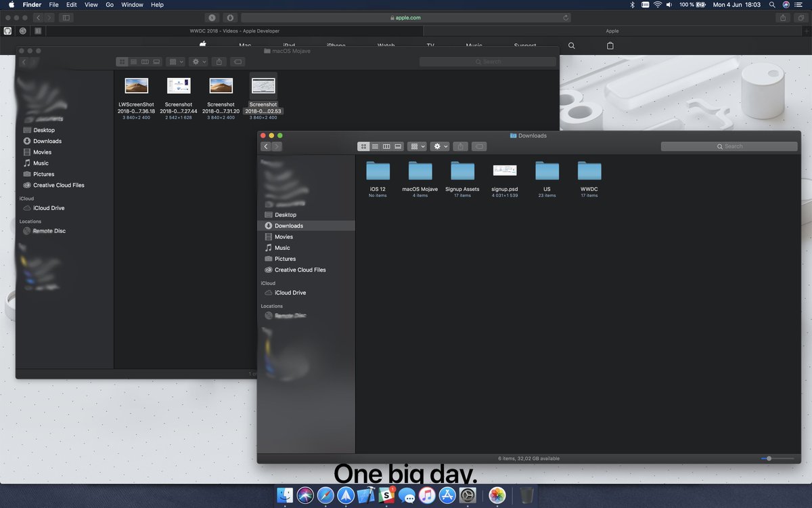Image resolution: width=812 pixels, height=508 pixels.
Task: Click Wi-Fi status icon in menu bar
Action: [656, 5]
